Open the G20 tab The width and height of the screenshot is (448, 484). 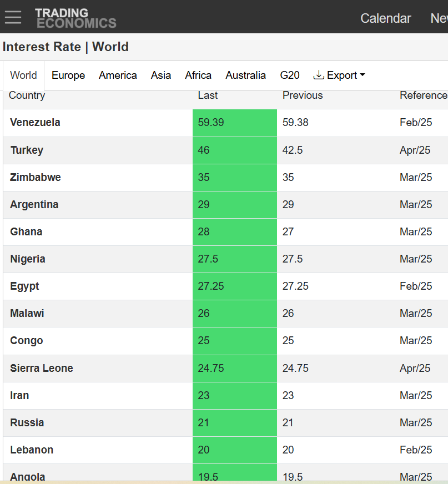pos(290,75)
